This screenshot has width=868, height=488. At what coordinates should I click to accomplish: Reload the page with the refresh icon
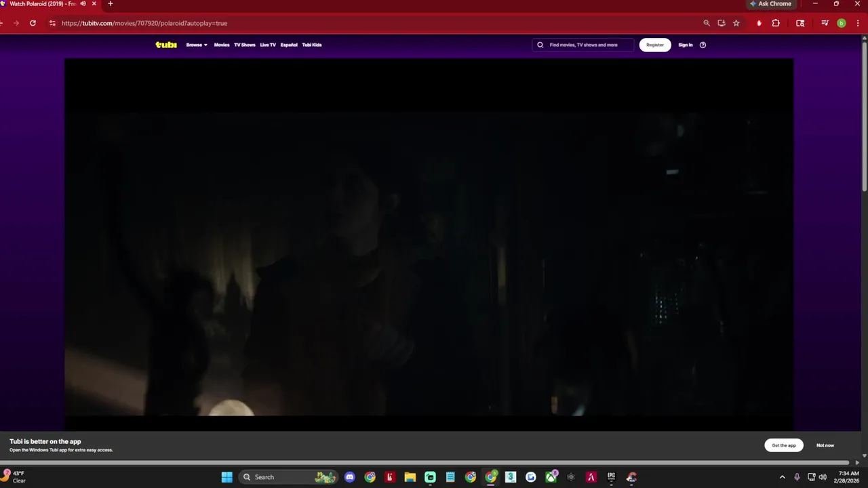pyautogui.click(x=33, y=23)
